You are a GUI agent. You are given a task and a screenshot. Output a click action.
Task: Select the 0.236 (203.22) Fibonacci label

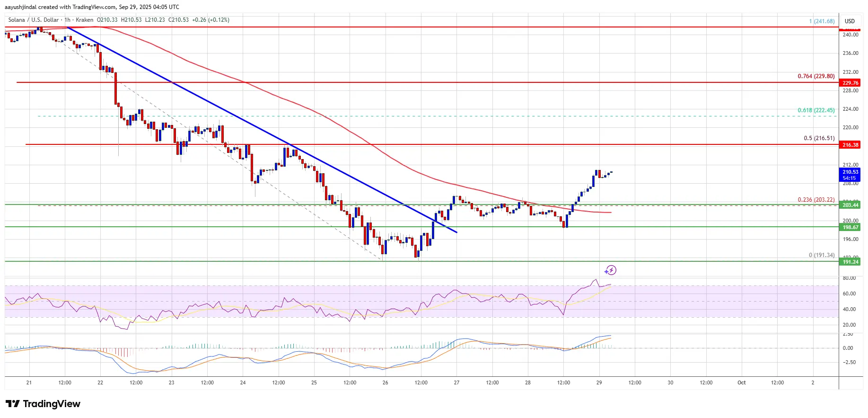click(x=816, y=200)
